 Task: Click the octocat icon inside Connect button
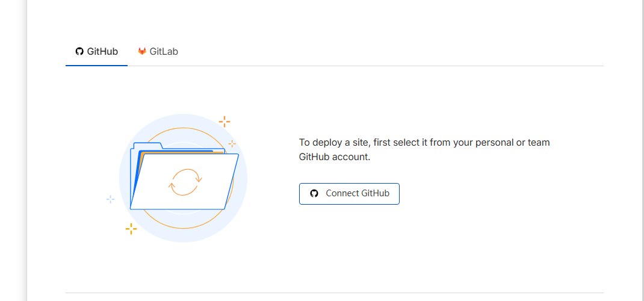pos(314,193)
